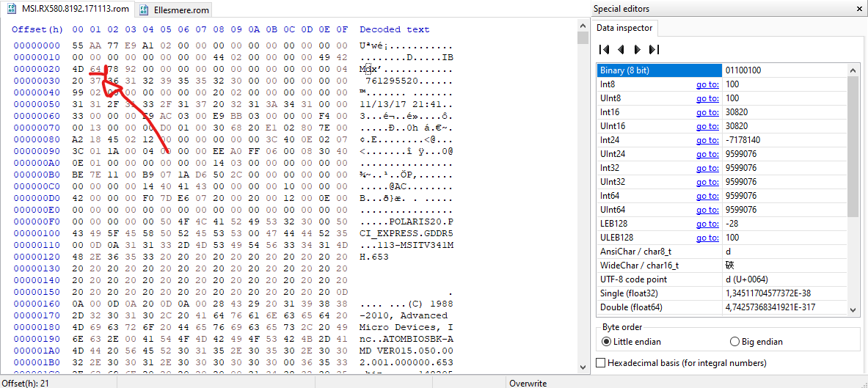Click hex view scrollbar up arrow
Image resolution: width=868 pixels, height=388 pixels.
point(583,26)
